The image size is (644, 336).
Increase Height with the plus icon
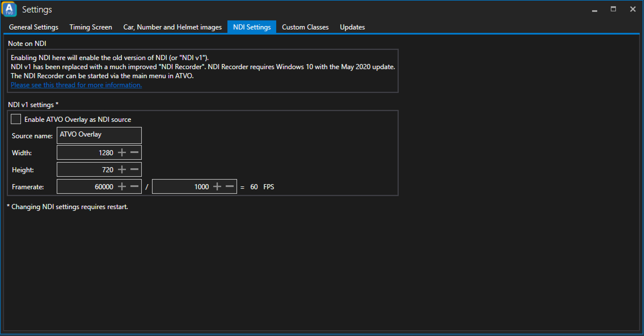122,170
